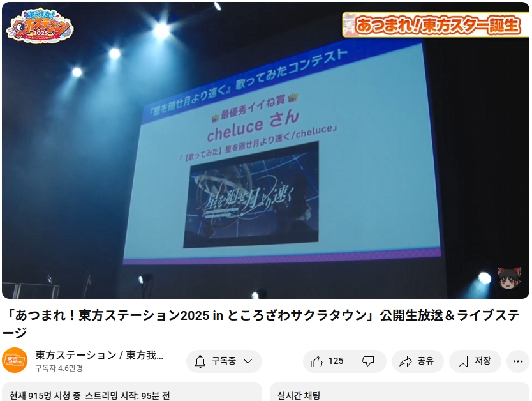This screenshot has width=532, height=401.
Task: Like the video with thumbs-up 125
Action: coord(327,361)
